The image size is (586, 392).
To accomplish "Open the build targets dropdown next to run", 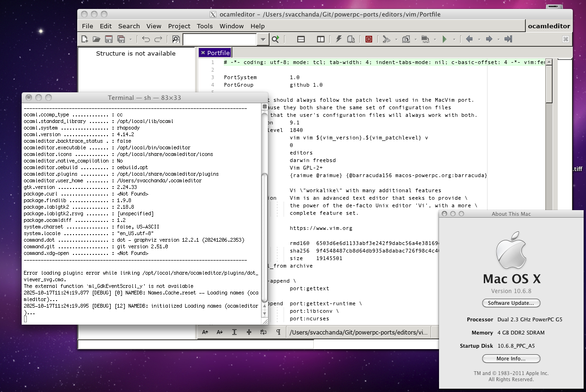I will click(454, 39).
